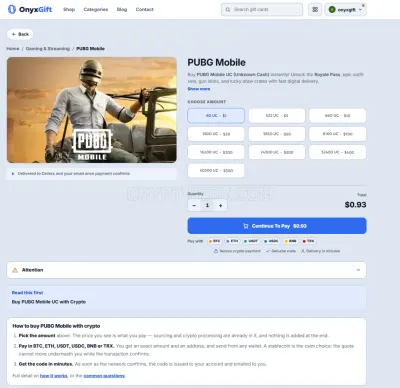Screen dimensions: 400x388
Task: Focus the Search gift cards field
Action: click(262, 9)
